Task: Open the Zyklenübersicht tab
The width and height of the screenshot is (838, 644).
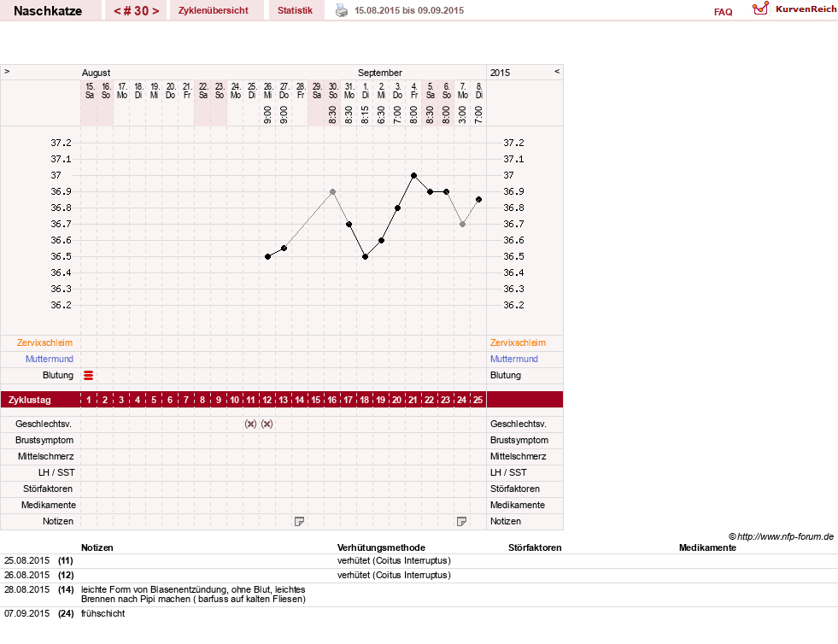Action: pyautogui.click(x=214, y=10)
